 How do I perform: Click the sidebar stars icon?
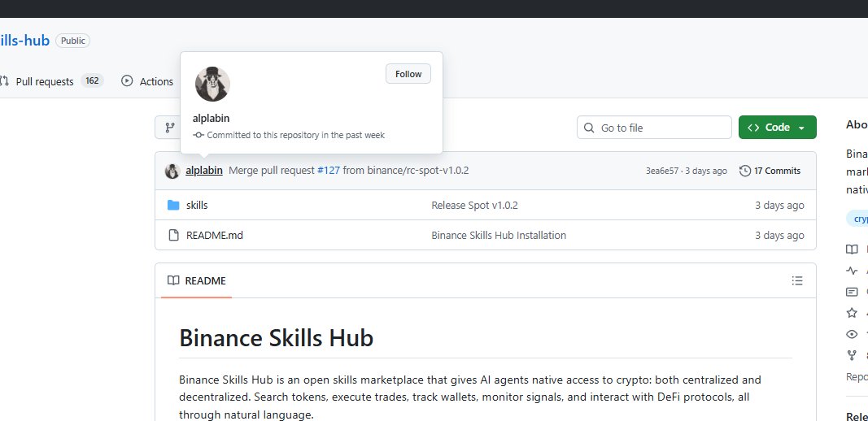852,313
